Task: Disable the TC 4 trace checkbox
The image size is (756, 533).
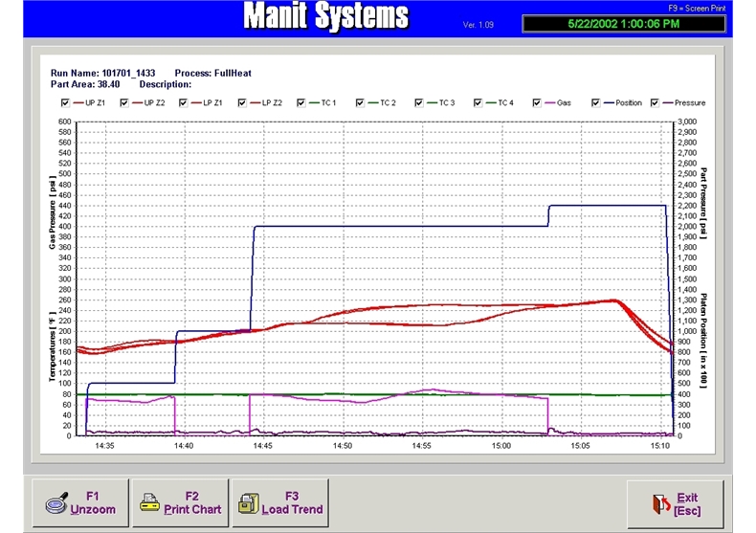Action: click(x=478, y=102)
